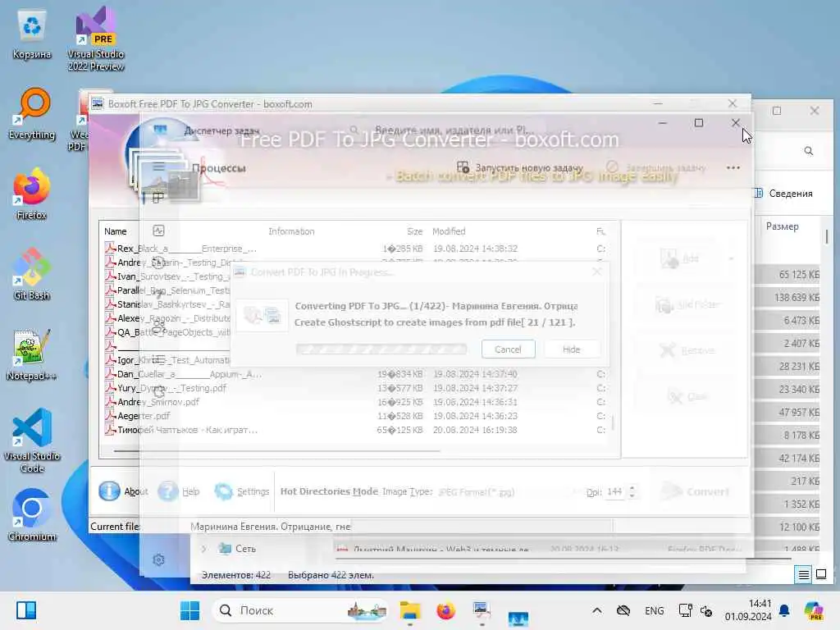The image size is (840, 630).
Task: Click the Dpi 144 input field
Action: pos(615,491)
